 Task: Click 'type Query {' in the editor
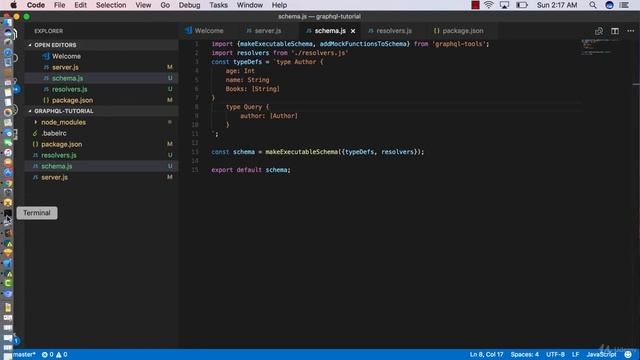pos(247,107)
